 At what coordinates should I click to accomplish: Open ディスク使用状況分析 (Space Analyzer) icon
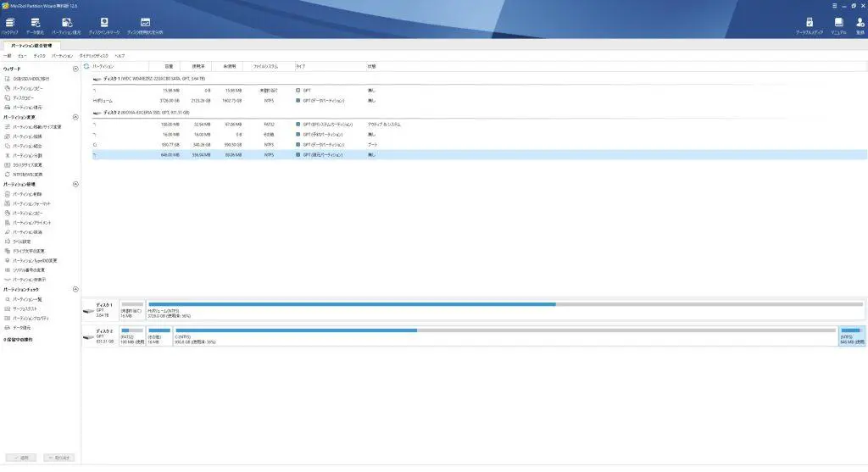145,25
